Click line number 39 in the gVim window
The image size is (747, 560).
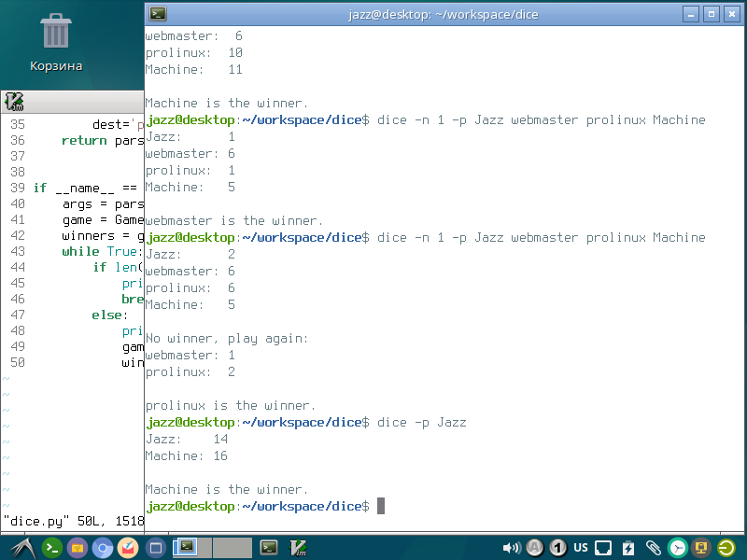18,189
